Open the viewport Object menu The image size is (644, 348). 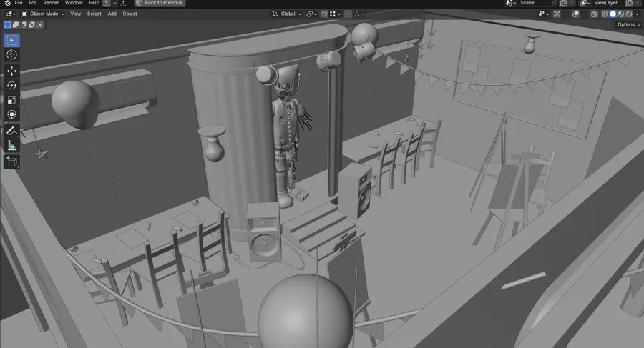(x=130, y=14)
